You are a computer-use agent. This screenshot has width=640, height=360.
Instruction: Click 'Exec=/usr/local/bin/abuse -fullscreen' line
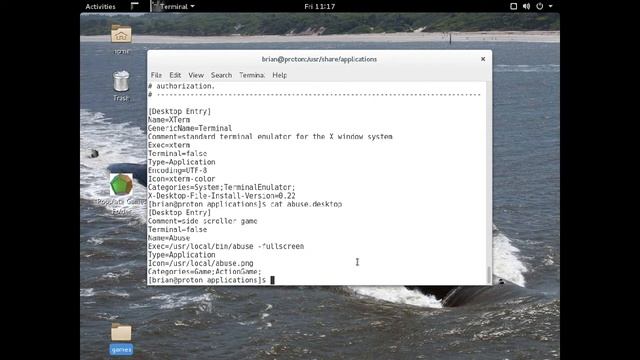[x=226, y=247]
